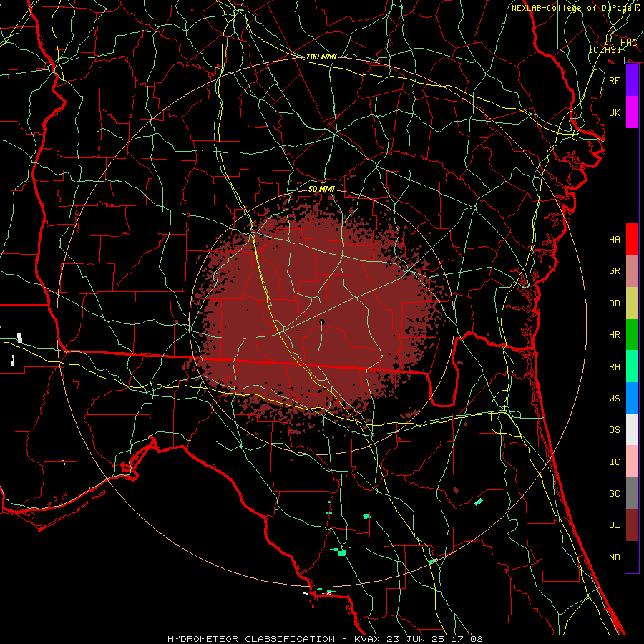Viewport: 644px width, 644px height.
Task: Click the GR legend label
Action: coord(615,271)
